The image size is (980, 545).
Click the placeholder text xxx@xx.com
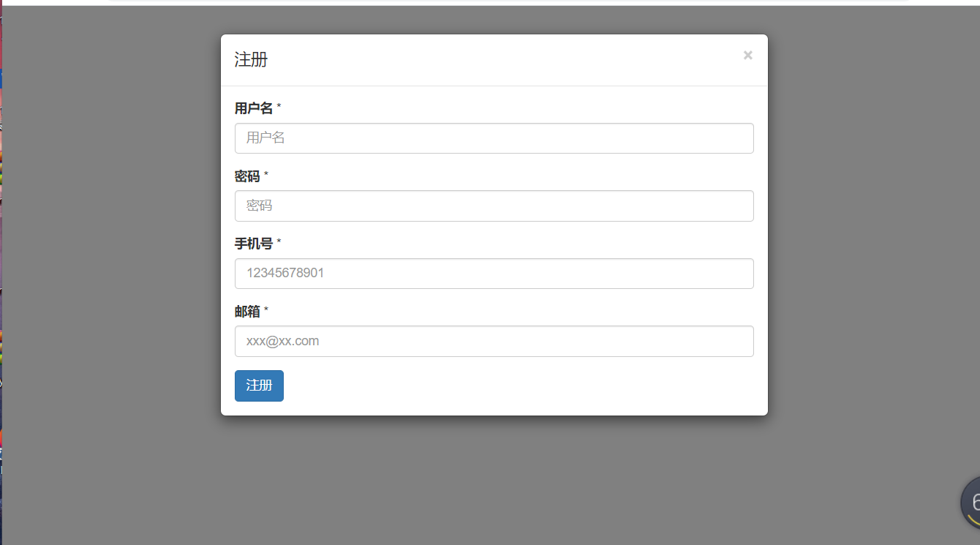(x=282, y=341)
